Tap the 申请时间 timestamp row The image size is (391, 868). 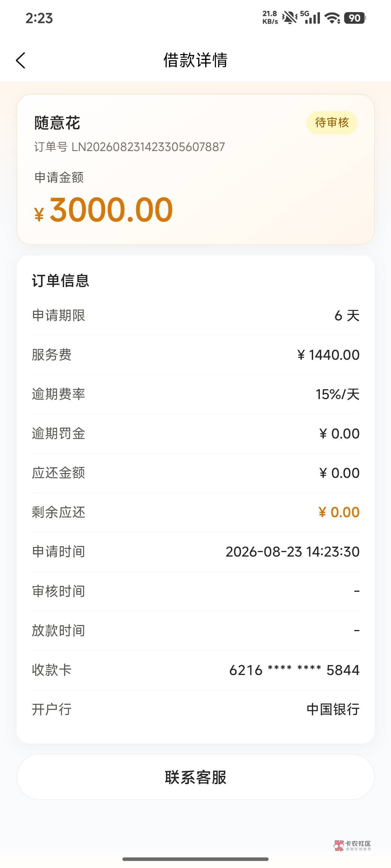coord(196,552)
